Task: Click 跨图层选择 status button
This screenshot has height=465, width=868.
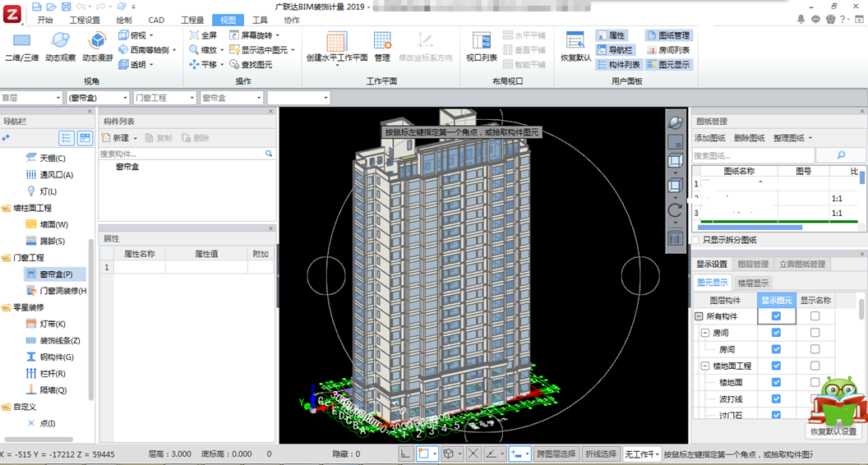Action: [557, 454]
